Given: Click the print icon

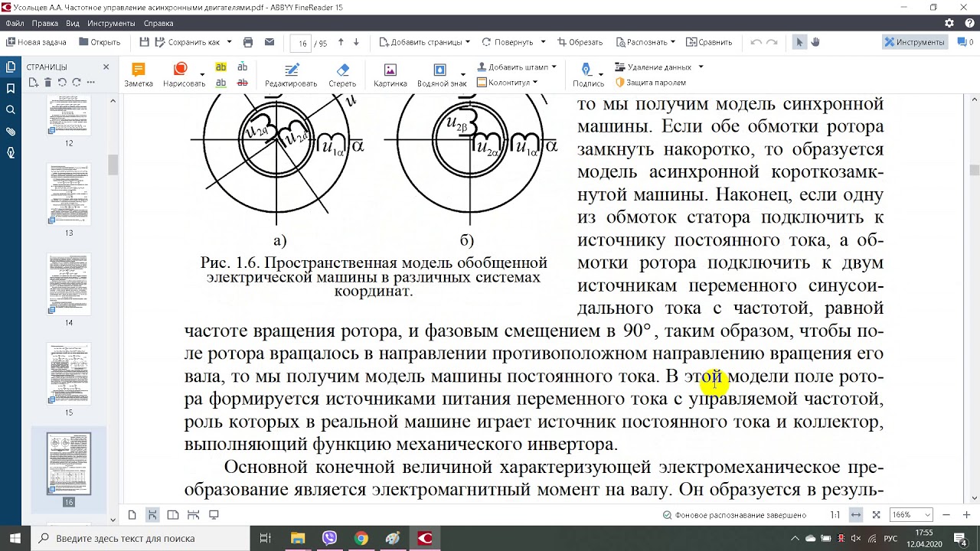Looking at the screenshot, I should [x=248, y=42].
